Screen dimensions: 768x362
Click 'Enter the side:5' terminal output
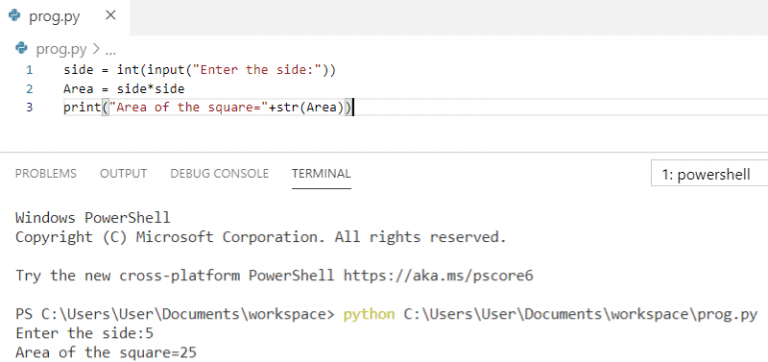[84, 334]
